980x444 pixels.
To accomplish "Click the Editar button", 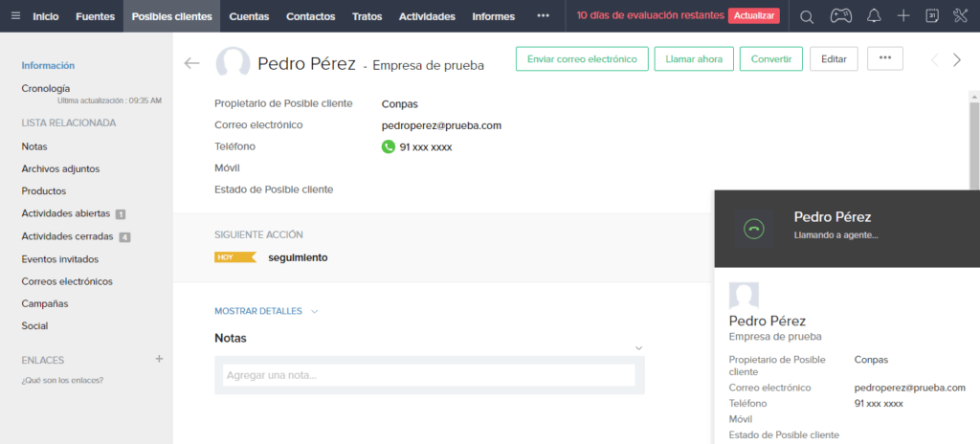I will 834,58.
